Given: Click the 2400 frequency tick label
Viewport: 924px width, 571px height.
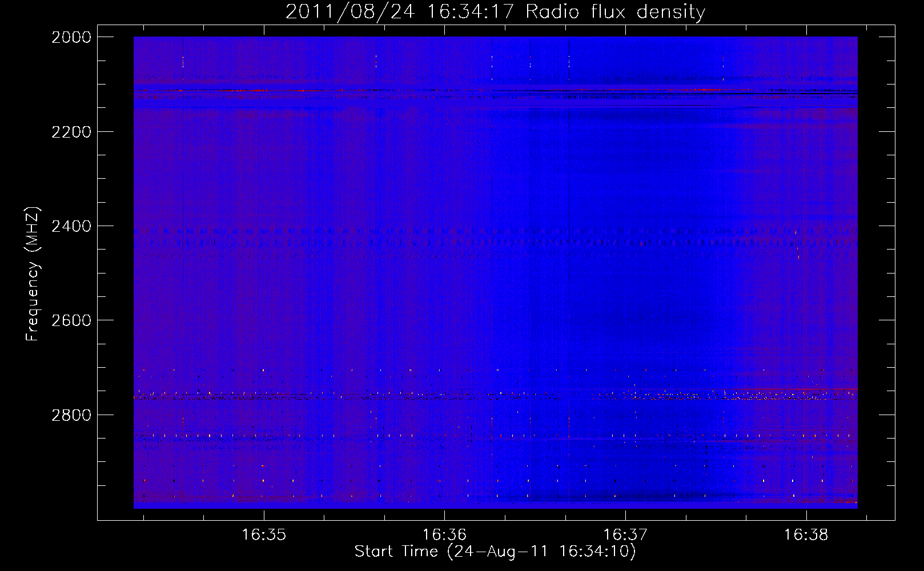Looking at the screenshot, I should point(71,226).
